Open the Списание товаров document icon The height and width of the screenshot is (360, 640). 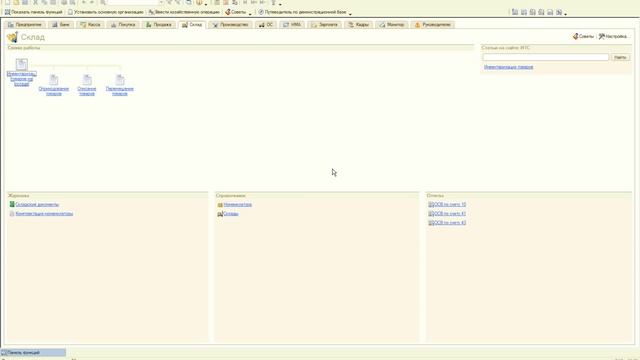pyautogui.click(x=87, y=80)
